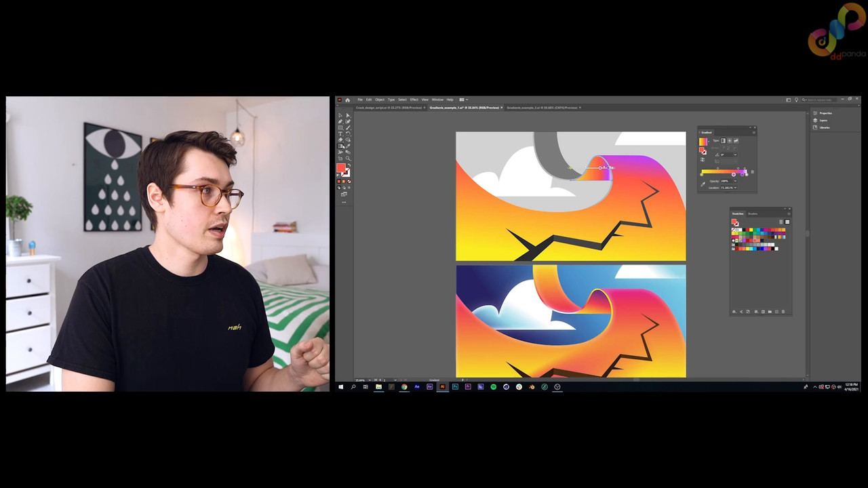
Task: Select the Shape Builder tool
Action: [x=348, y=140]
